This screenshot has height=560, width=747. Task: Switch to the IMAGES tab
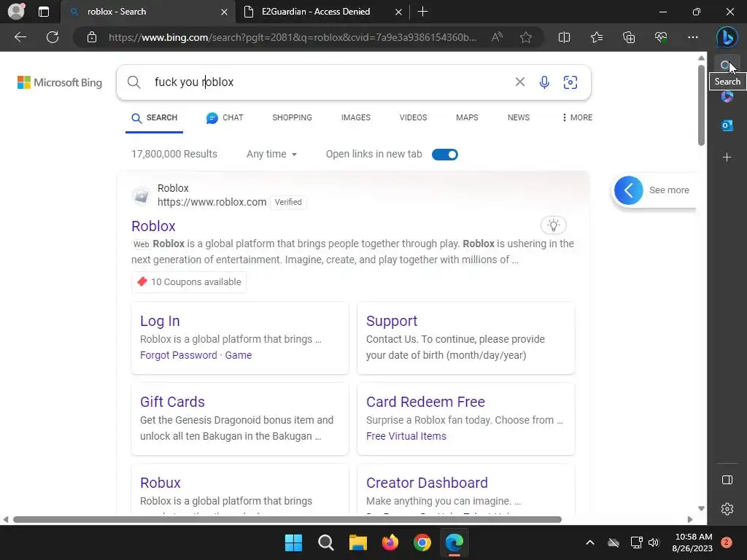[x=355, y=117]
